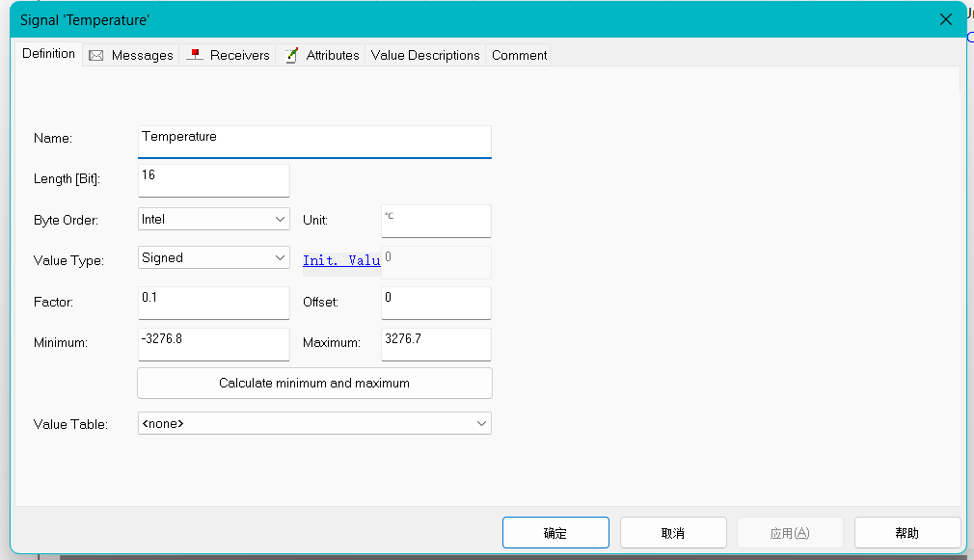Image resolution: width=974 pixels, height=560 pixels.
Task: Expand the Value Table dropdown showing <none>
Action: pos(482,423)
